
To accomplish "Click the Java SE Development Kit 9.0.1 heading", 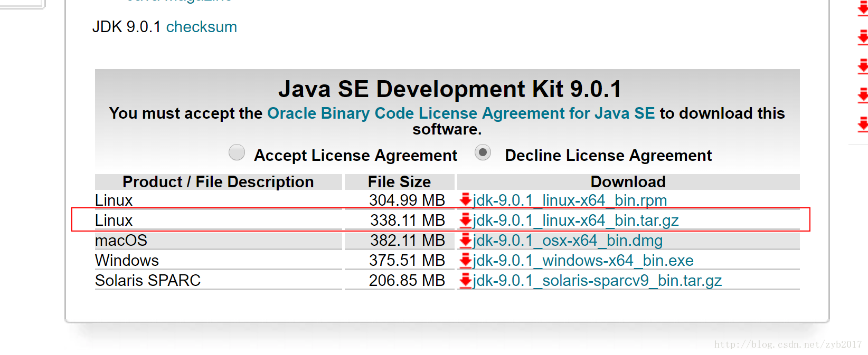I will coord(450,89).
